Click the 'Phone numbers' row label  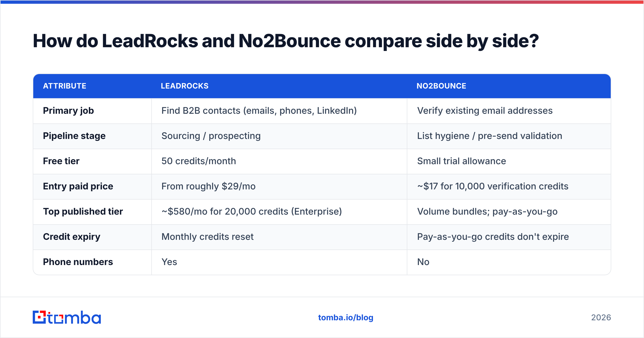78,262
